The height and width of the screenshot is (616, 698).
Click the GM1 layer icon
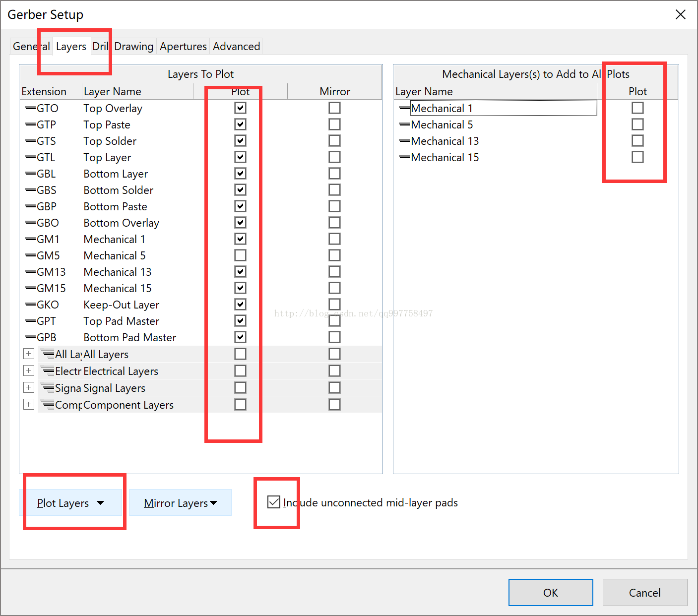[x=30, y=239]
